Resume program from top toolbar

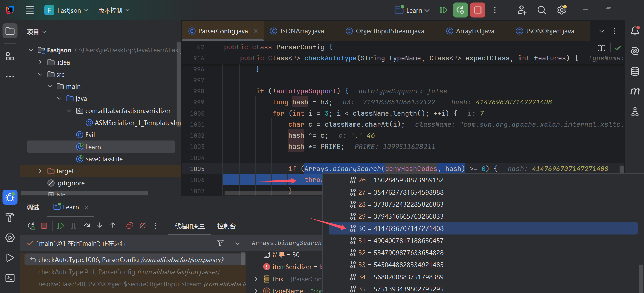[443, 10]
